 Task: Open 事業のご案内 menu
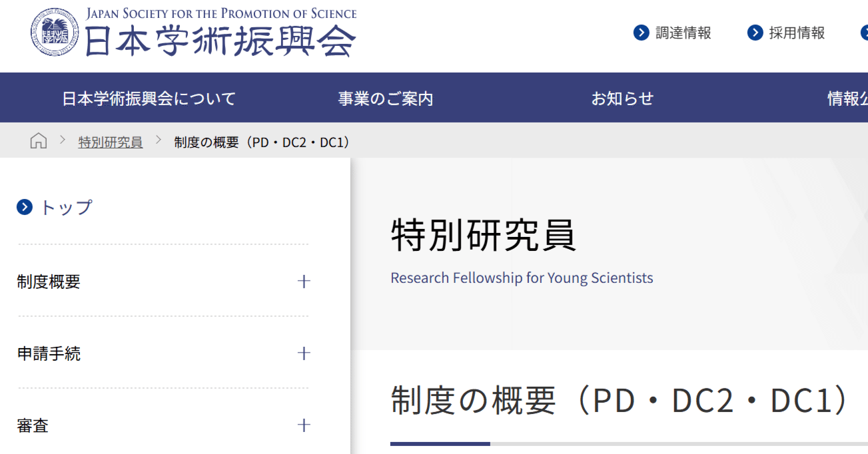pos(386,99)
